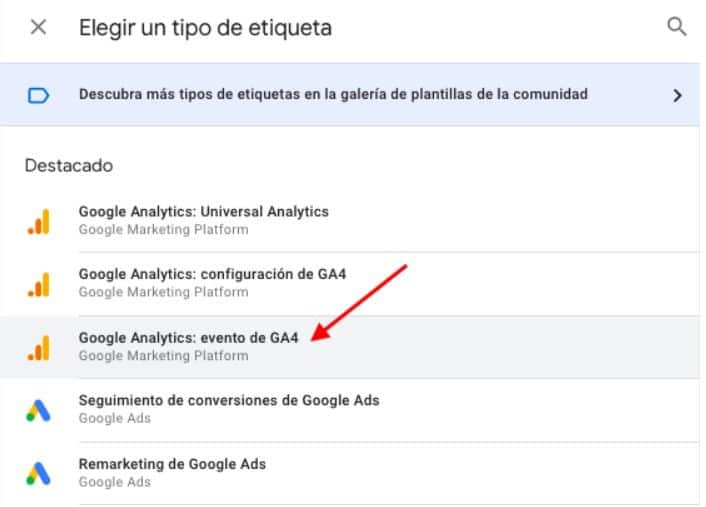This screenshot has height=507, width=706.
Task: Click the Google Ads conversion tracking logo
Action: pos(38,411)
